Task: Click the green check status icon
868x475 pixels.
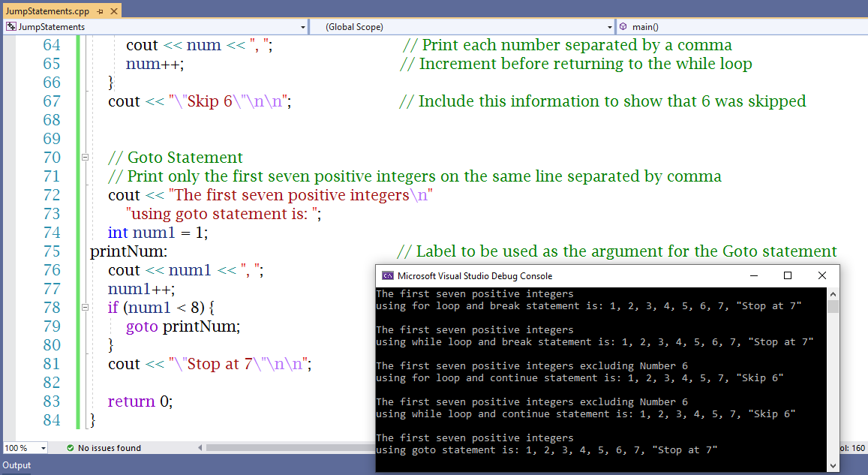Action: (x=71, y=448)
